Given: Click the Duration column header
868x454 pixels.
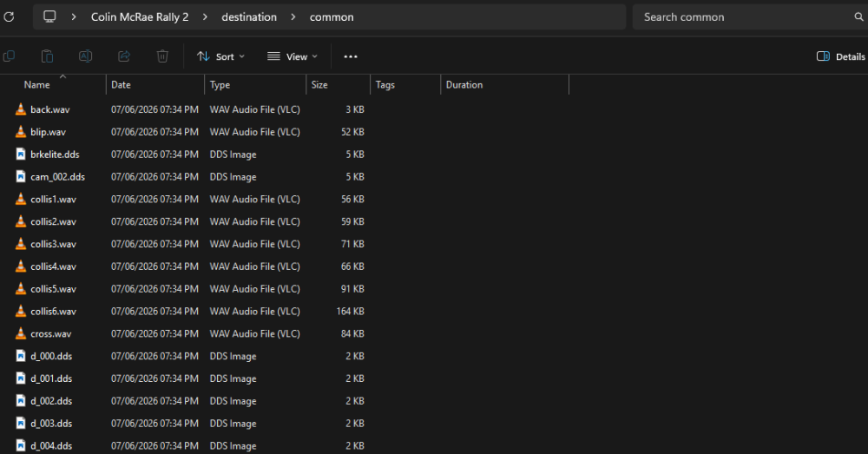Looking at the screenshot, I should click(x=464, y=85).
